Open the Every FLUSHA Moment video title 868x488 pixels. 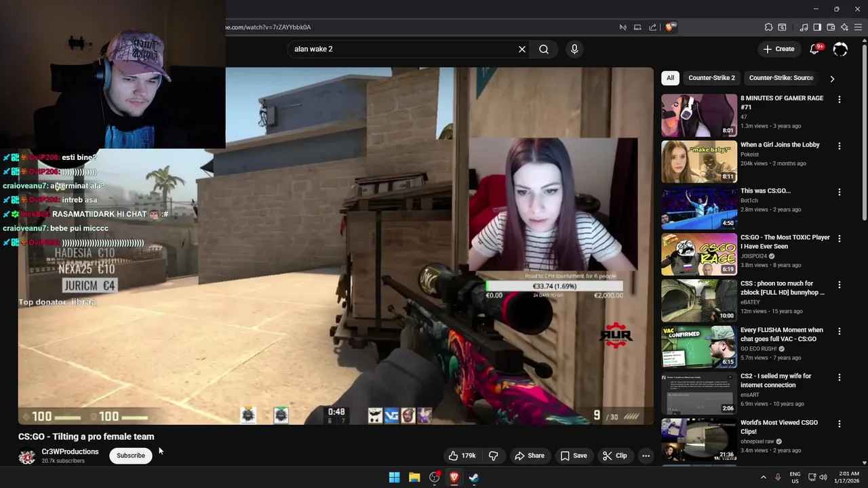782,334
